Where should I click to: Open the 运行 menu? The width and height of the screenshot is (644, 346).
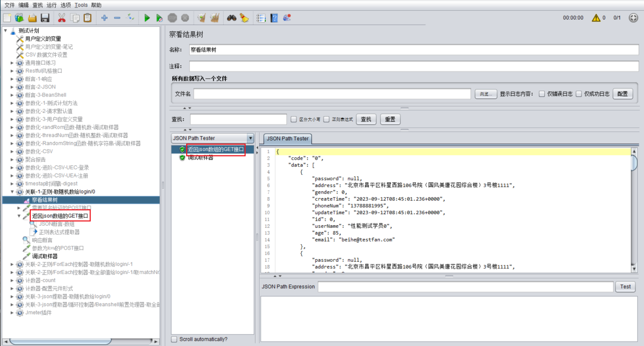pos(51,5)
